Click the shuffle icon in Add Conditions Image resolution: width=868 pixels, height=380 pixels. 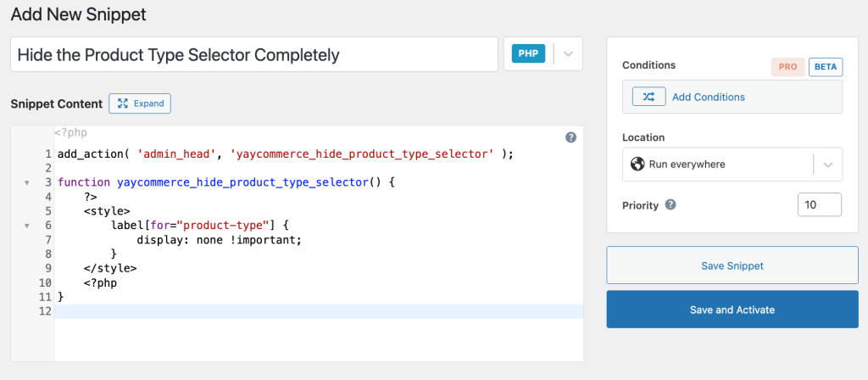pos(648,97)
